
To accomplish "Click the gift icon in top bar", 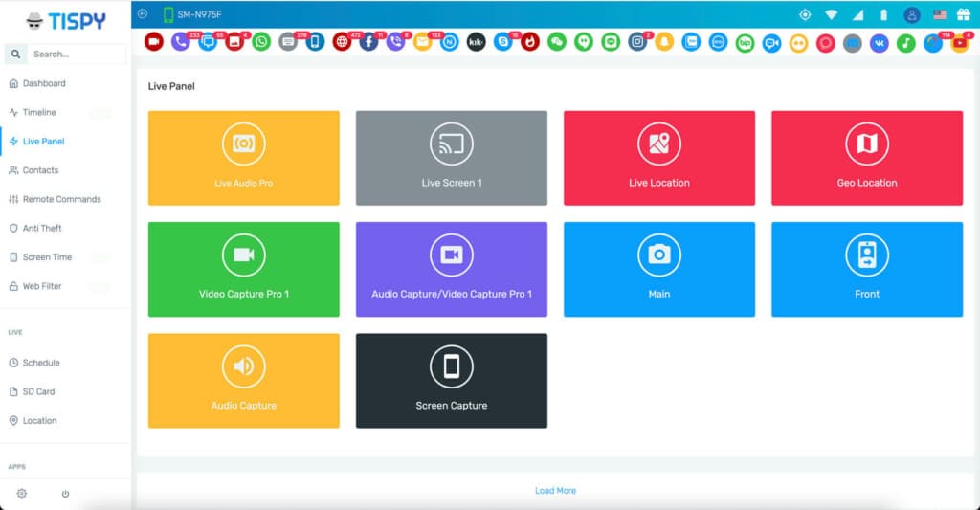I will point(963,14).
